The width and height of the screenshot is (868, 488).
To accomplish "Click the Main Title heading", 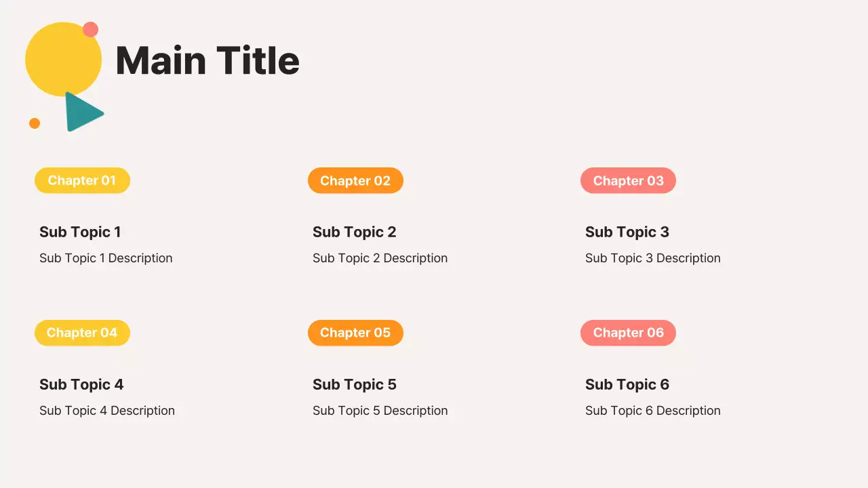I will (208, 60).
